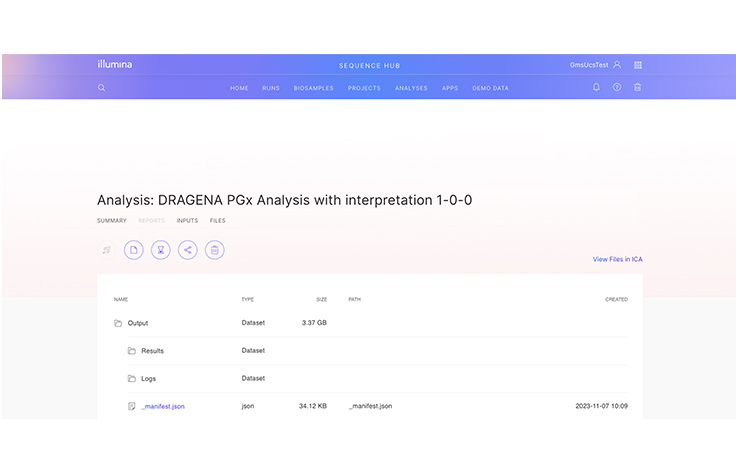Open the help question mark icon
Viewport: 736px width, 475px height.
(x=617, y=88)
